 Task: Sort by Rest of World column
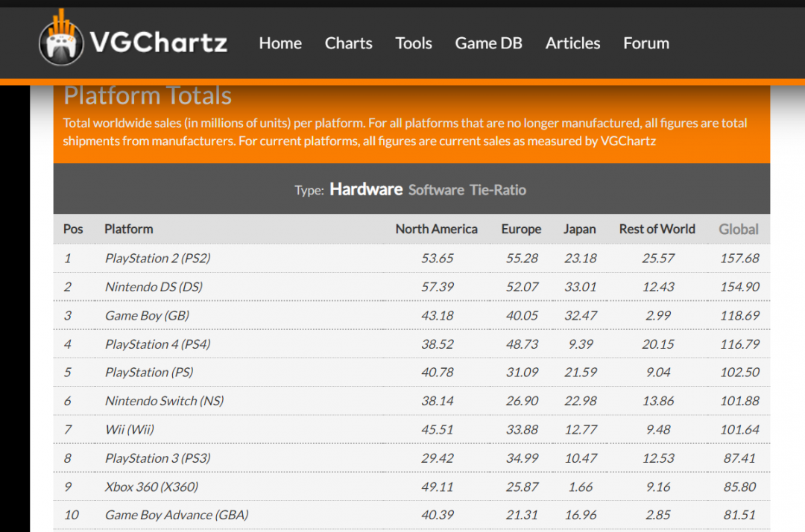click(x=657, y=229)
